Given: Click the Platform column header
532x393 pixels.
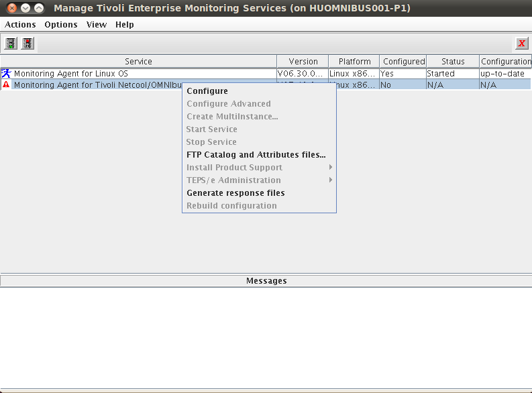Looking at the screenshot, I should click(354, 62).
